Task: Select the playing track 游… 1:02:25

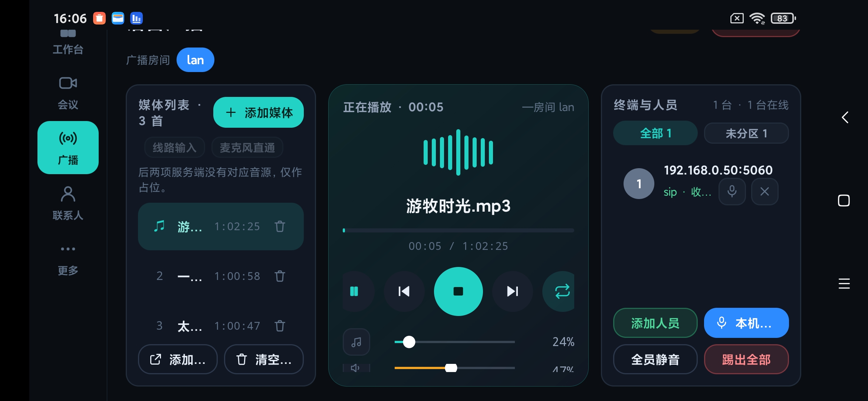Action: coord(221,226)
